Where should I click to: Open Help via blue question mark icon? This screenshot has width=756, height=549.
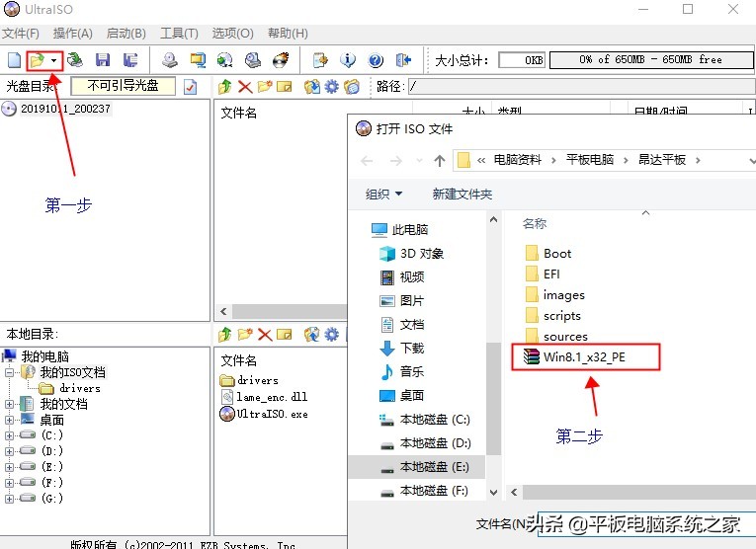click(x=376, y=60)
